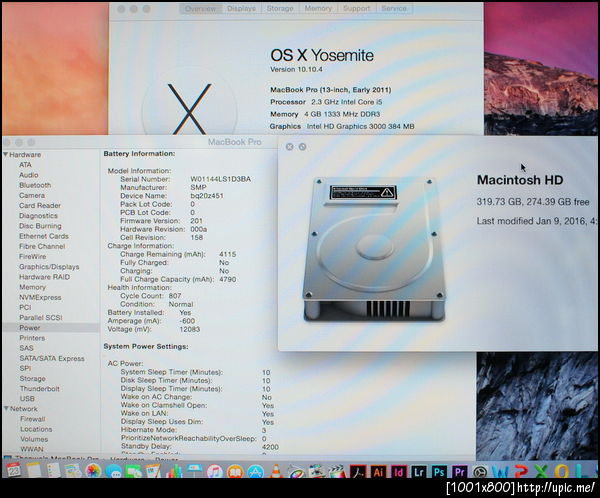Select Firewall under Network

(x=33, y=419)
